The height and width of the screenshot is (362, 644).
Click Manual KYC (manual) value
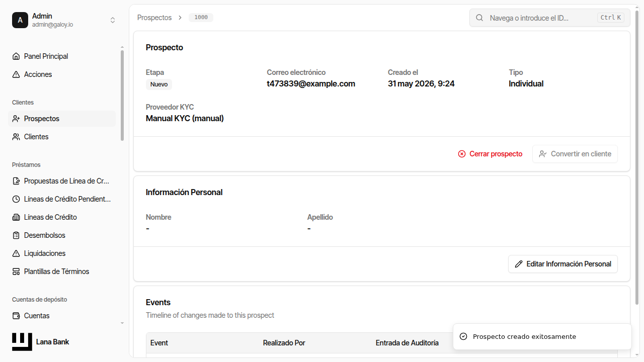tap(185, 119)
